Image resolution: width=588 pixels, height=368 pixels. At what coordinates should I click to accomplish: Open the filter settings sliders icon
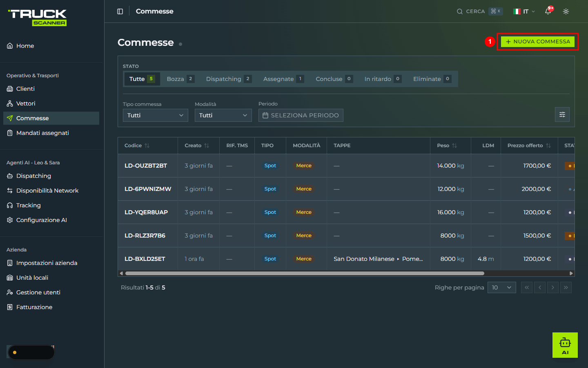tap(562, 114)
